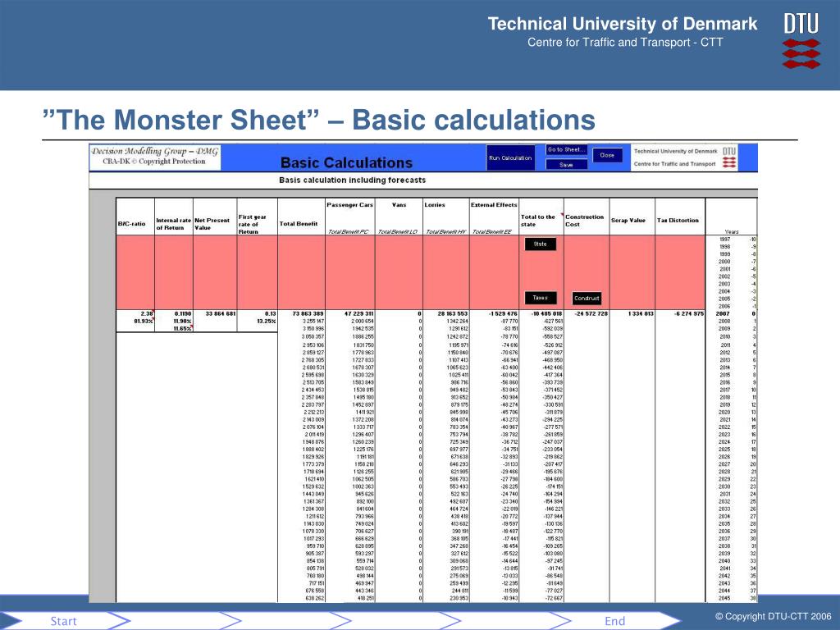Click the Scrap Value cell 1 334 013
840x630 pixels.
(641, 314)
